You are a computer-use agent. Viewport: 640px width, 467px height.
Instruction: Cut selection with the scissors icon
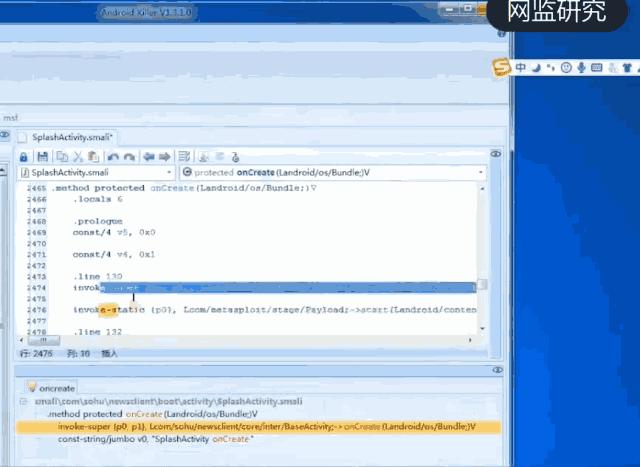(x=78, y=157)
